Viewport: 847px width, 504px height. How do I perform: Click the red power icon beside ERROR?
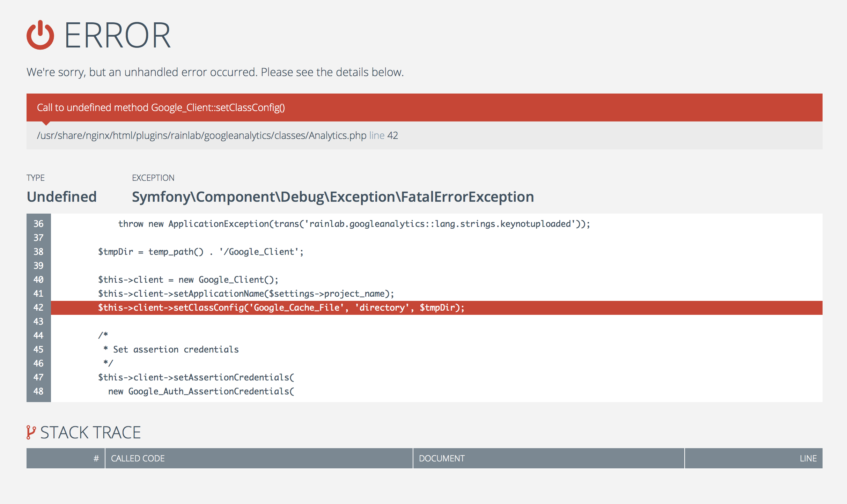(x=40, y=35)
